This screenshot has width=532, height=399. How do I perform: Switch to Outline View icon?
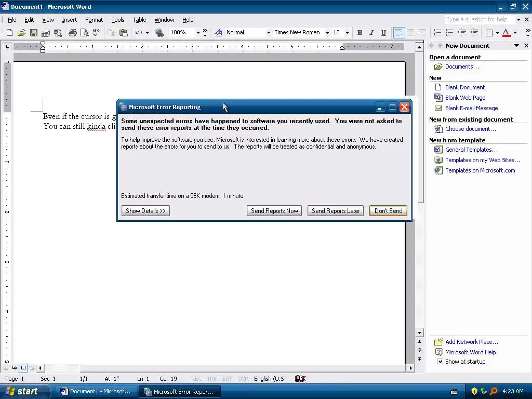[32, 367]
